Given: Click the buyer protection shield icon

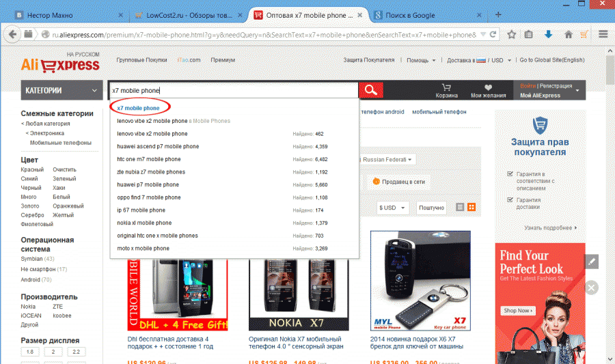Looking at the screenshot, I should click(x=540, y=126).
